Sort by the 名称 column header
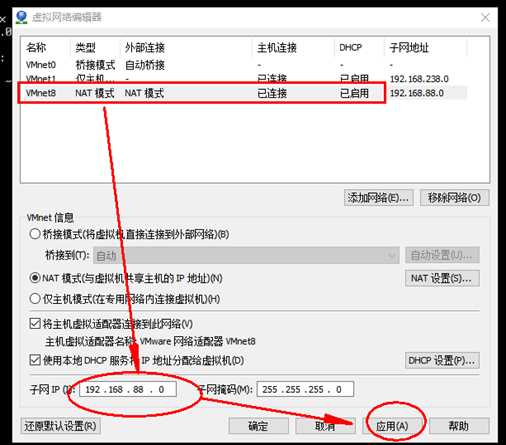Image resolution: width=506 pixels, height=445 pixels. (x=47, y=48)
